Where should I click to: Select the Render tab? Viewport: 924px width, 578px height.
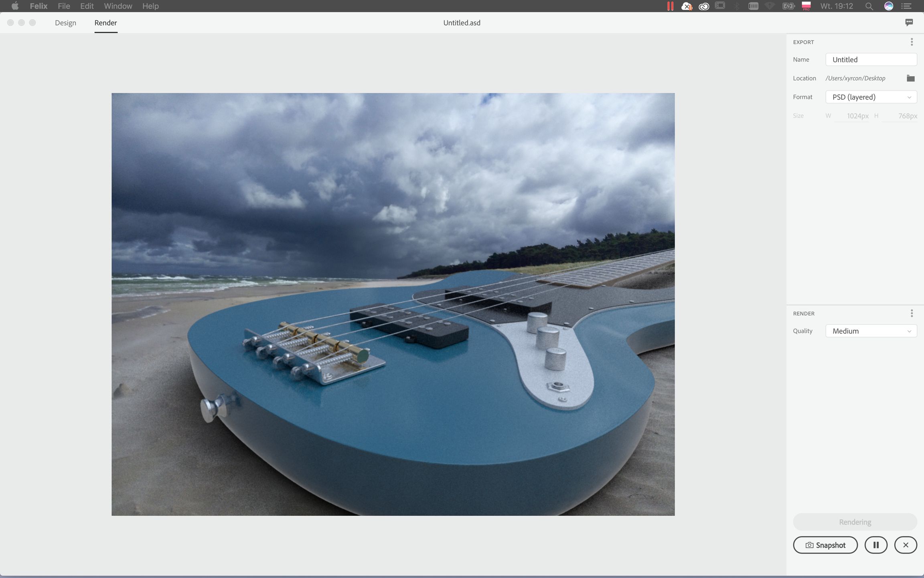(106, 23)
